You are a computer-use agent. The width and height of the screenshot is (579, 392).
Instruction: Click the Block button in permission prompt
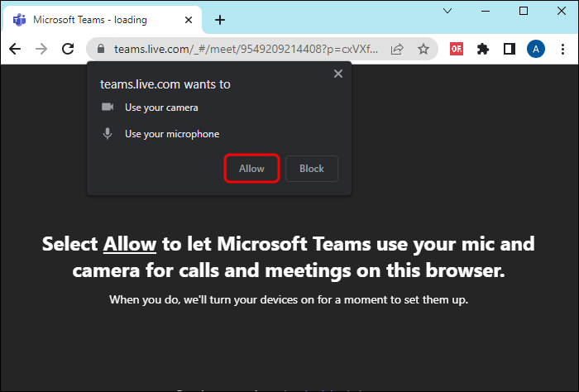[x=312, y=169]
